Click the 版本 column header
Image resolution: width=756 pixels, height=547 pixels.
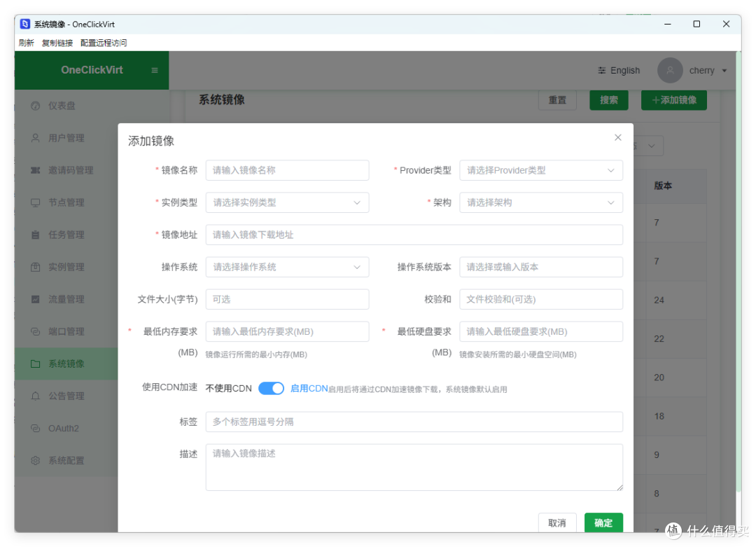coord(662,186)
